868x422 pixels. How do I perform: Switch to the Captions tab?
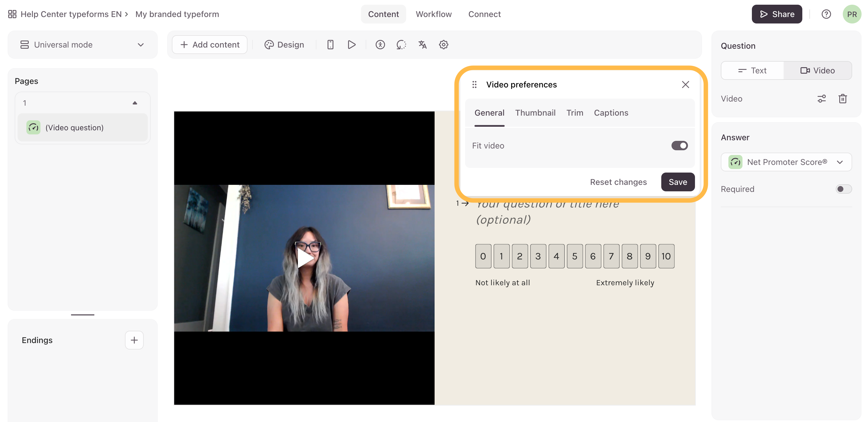[x=611, y=113]
